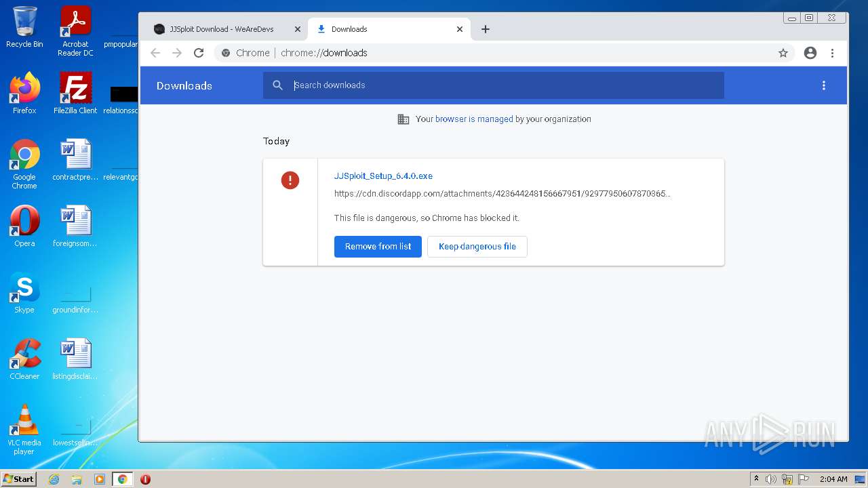Open the network status tray icon
The image size is (868, 488).
point(787,479)
